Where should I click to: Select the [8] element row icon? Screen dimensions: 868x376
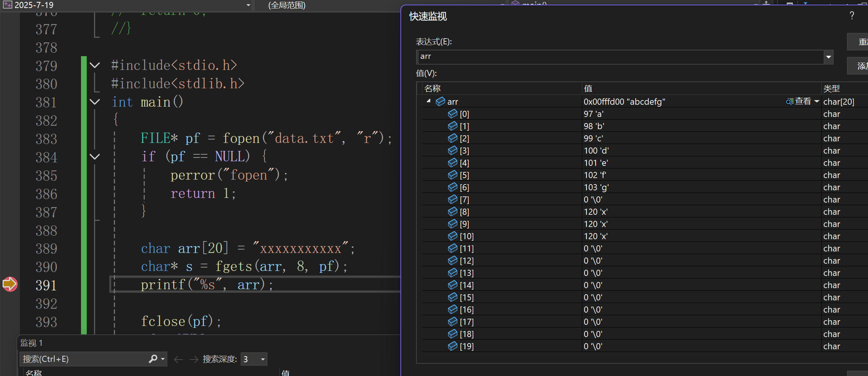pyautogui.click(x=453, y=211)
